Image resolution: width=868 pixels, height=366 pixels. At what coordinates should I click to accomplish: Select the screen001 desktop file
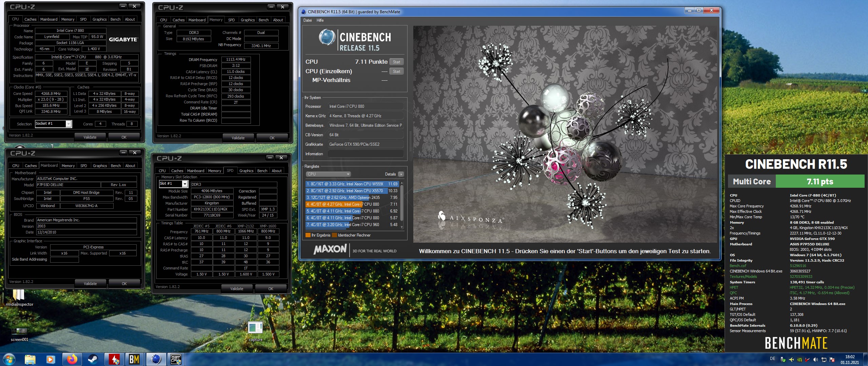click(x=19, y=334)
